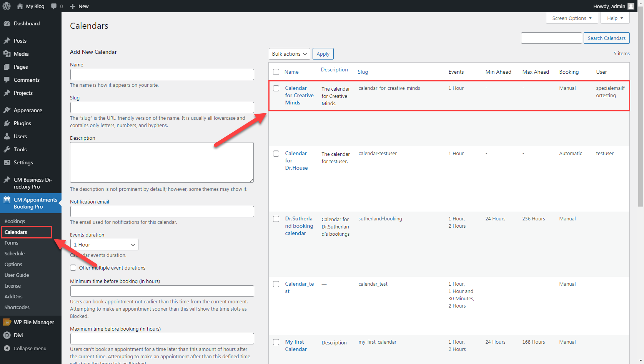Click the Plugins plug icon
The width and height of the screenshot is (644, 364).
click(7, 123)
